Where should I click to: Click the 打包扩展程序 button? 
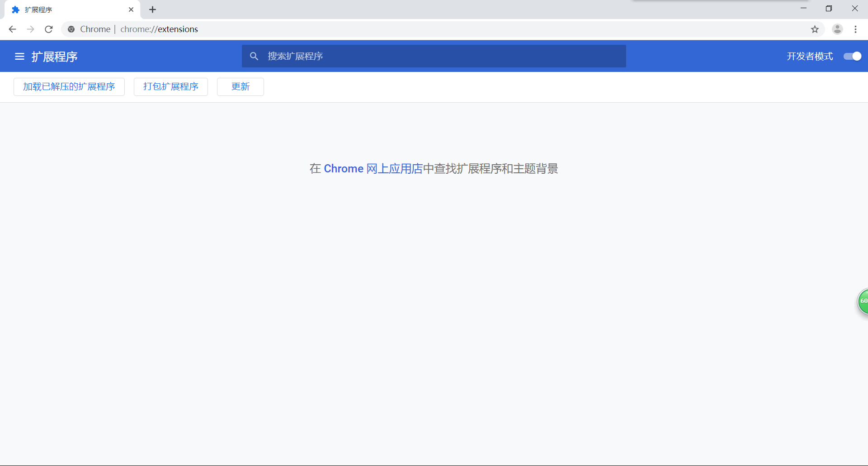pos(170,86)
